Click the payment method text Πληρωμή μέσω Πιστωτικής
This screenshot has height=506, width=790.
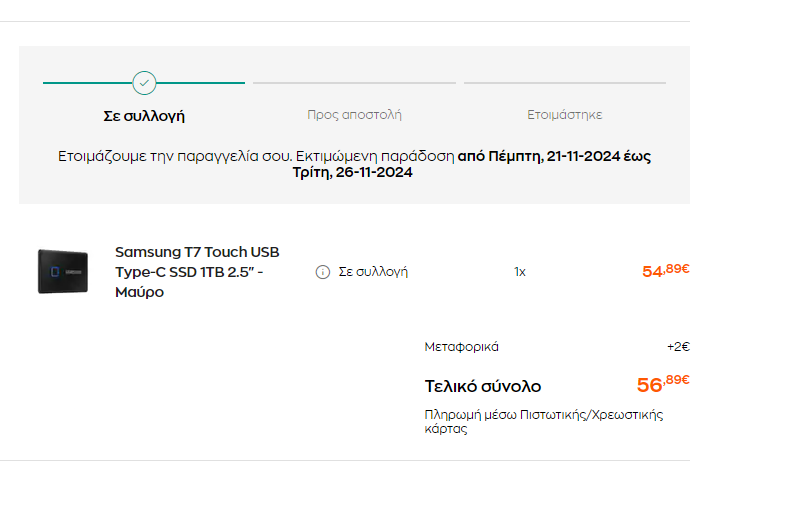(544, 422)
